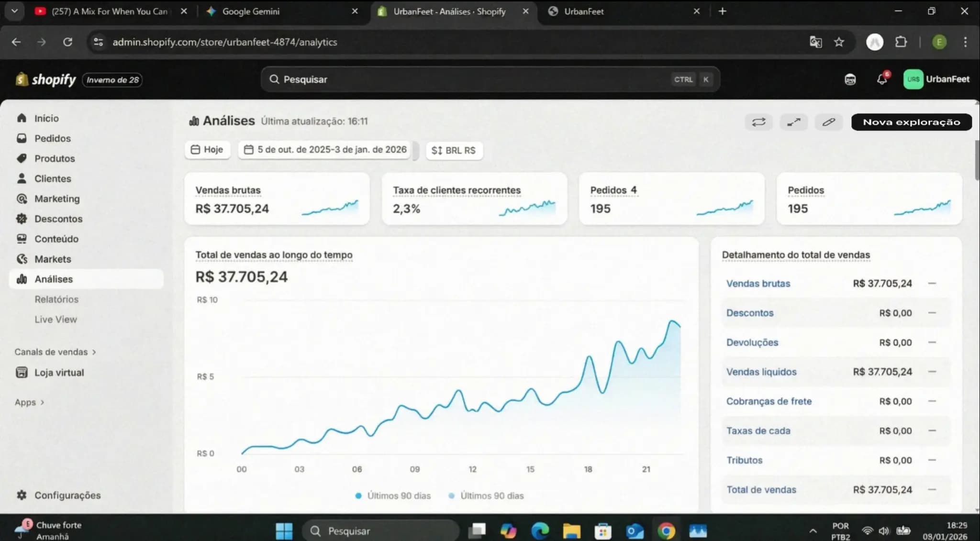
Task: Expand Canais de vendas section
Action: pos(55,352)
